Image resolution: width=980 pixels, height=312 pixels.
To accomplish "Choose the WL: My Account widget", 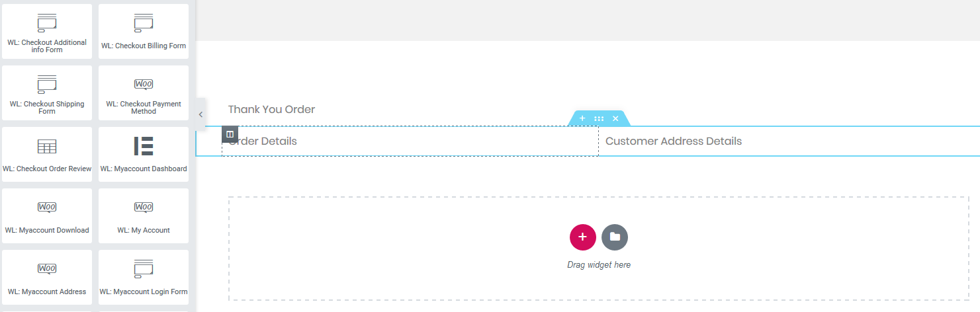I will (x=144, y=215).
